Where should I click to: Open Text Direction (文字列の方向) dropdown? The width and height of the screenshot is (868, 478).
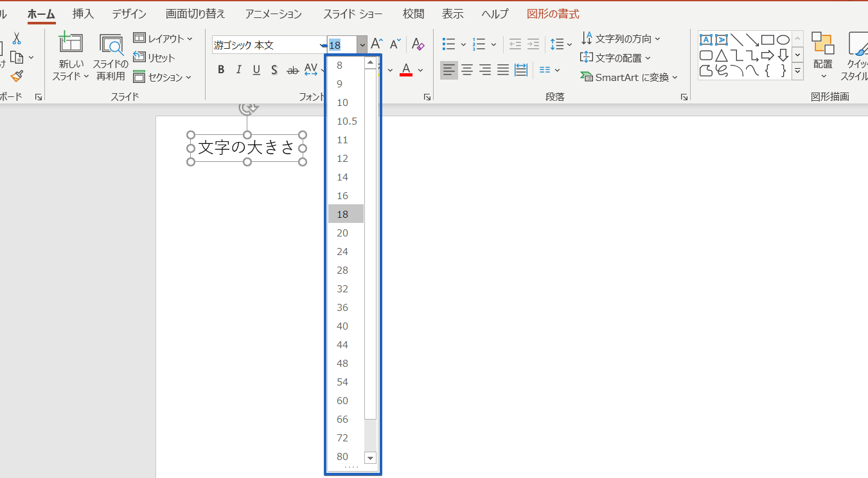tap(621, 39)
